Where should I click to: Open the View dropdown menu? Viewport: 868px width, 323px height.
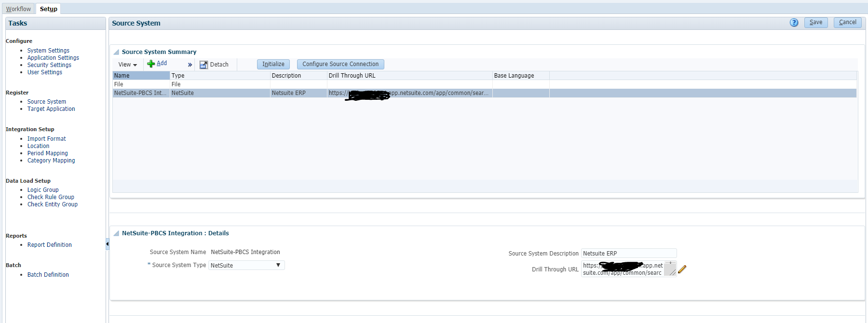tap(128, 65)
